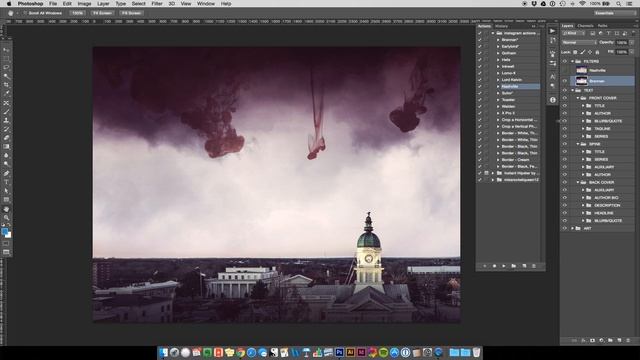Hide the ART group
This screenshot has height=360, width=640.
coord(564,228)
